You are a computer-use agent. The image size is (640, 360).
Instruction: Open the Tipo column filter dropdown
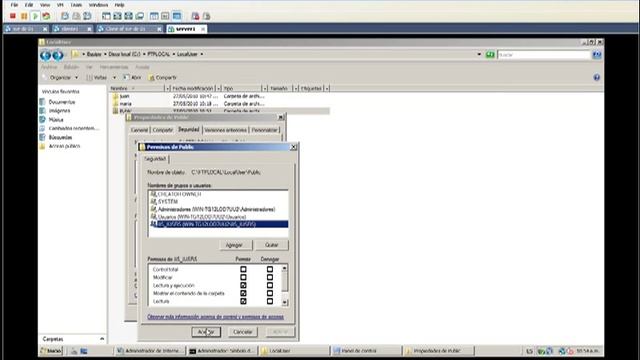[265, 88]
